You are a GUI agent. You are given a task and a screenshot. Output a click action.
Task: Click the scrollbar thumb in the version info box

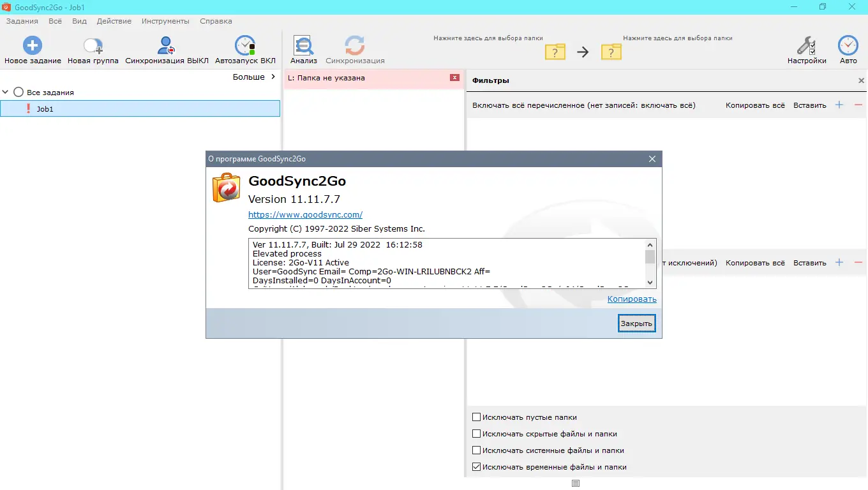tap(650, 256)
